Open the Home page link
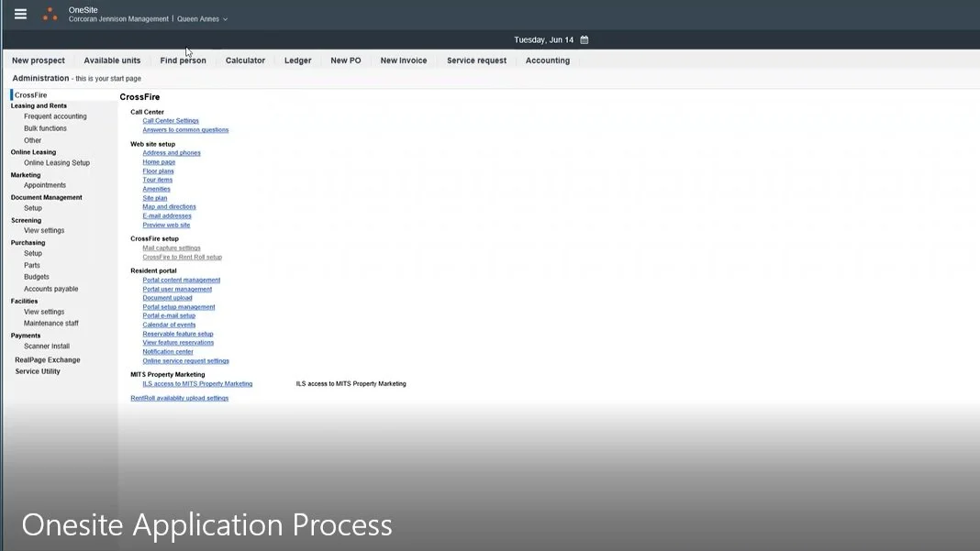This screenshot has width=980, height=551. point(159,161)
